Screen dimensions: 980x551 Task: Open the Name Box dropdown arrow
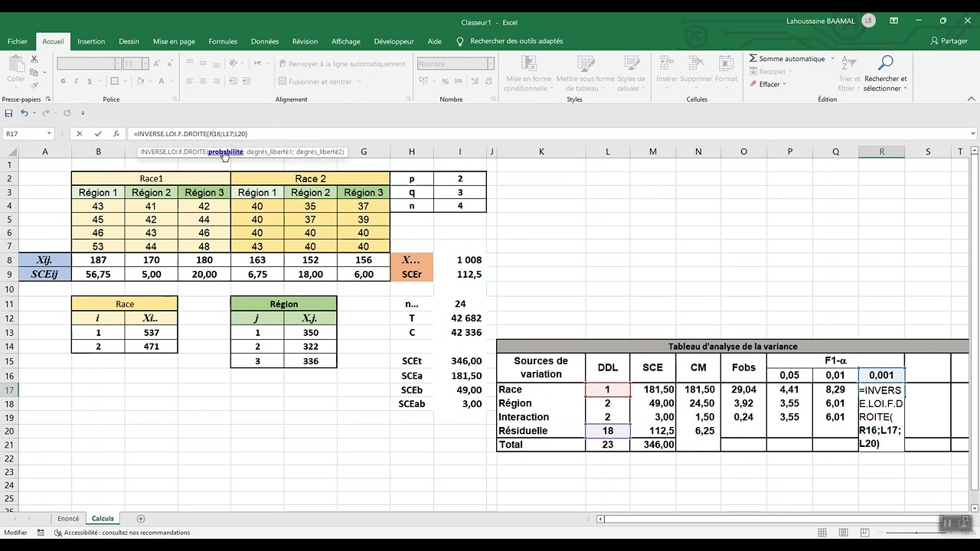point(49,133)
